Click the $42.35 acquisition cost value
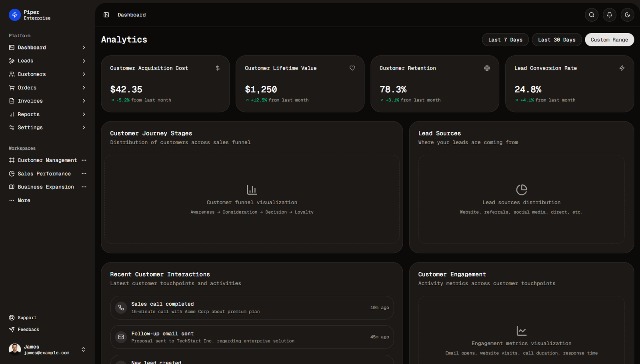Viewport: 640px width, 364px height. point(126,90)
